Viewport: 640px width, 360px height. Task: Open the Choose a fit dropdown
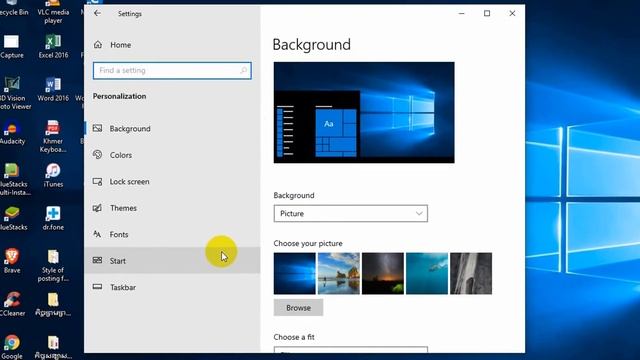(x=351, y=350)
